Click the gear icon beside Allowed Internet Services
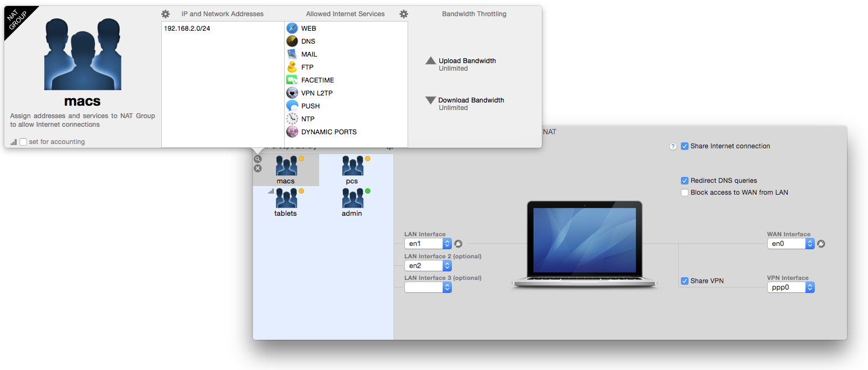Image resolution: width=868 pixels, height=370 pixels. 404,14
